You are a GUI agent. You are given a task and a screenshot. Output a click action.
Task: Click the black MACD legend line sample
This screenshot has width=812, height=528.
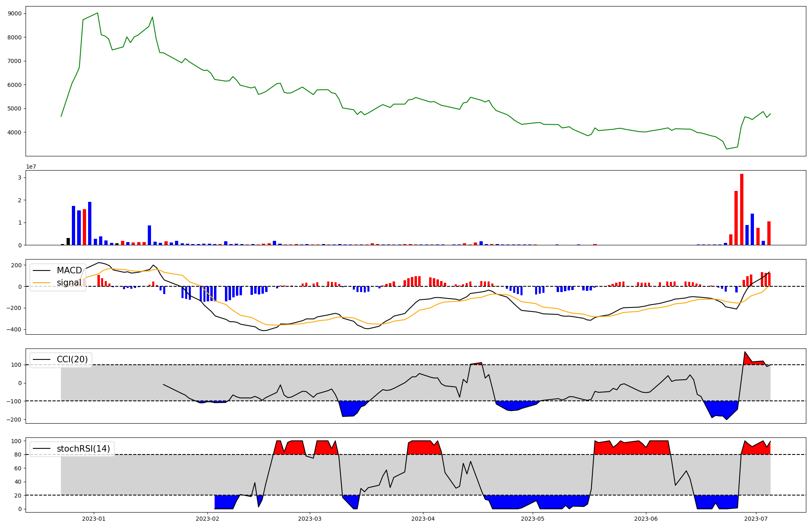click(x=41, y=270)
